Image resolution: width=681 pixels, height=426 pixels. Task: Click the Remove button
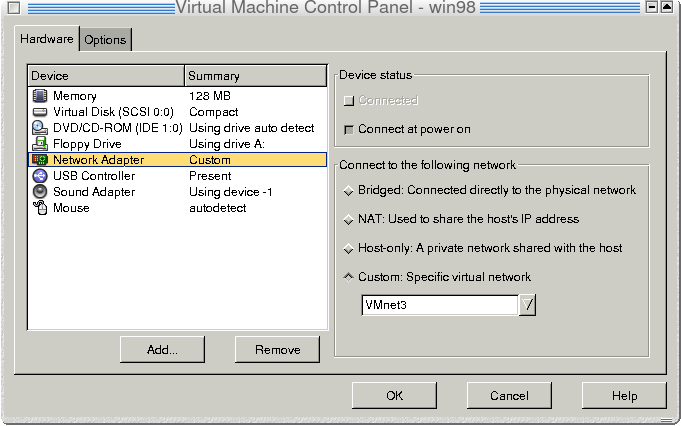point(278,350)
